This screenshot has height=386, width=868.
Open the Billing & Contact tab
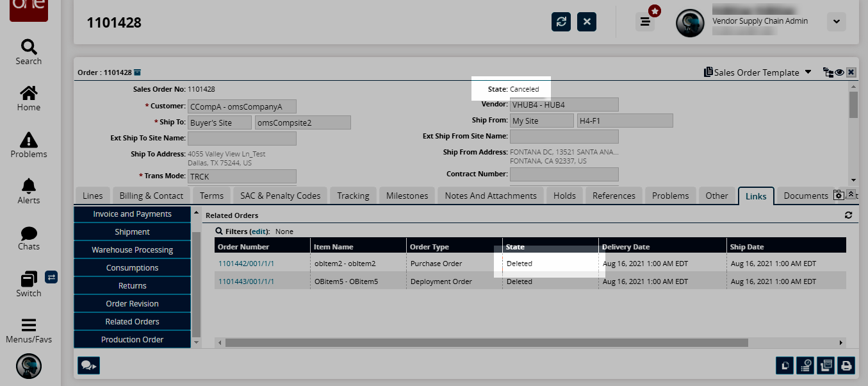click(x=151, y=196)
